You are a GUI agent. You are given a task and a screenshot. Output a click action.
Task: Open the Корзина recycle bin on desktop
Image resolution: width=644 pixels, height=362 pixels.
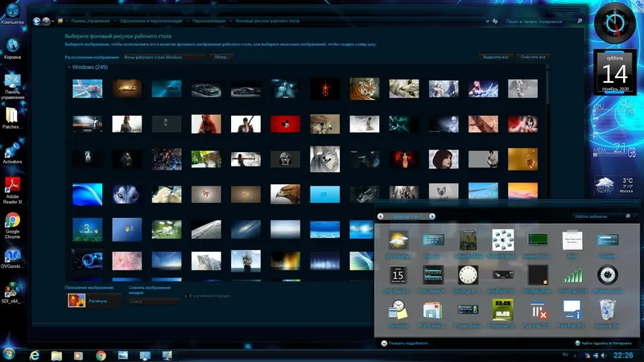coord(12,48)
